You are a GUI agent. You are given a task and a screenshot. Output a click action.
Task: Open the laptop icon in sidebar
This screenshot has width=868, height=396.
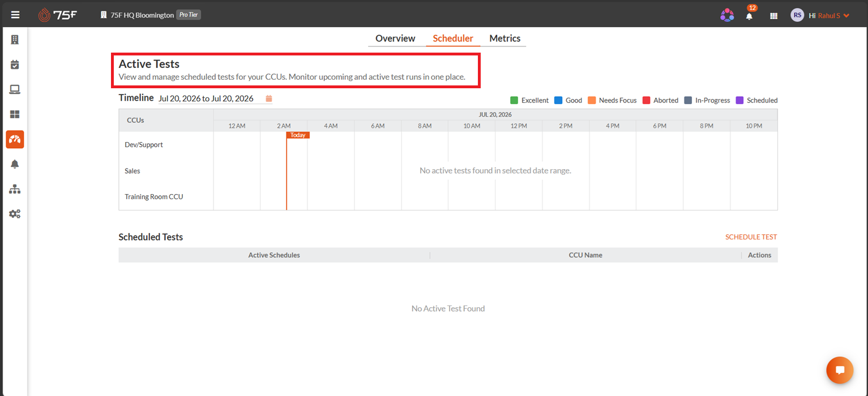[x=15, y=89]
